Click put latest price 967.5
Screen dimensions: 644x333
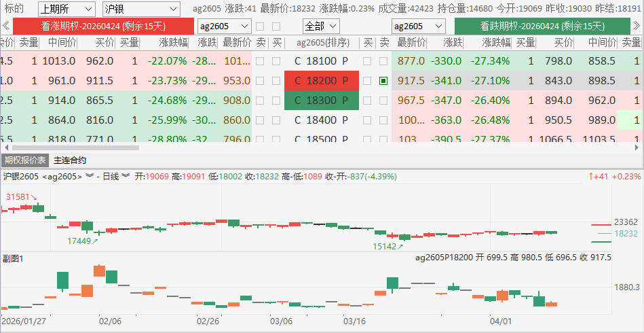[x=411, y=101]
